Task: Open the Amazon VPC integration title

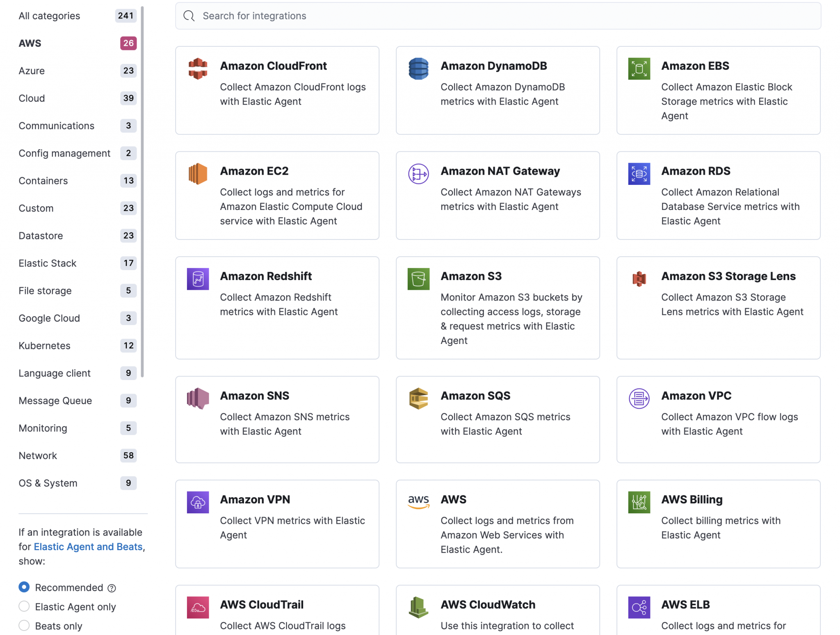Action: 696,396
